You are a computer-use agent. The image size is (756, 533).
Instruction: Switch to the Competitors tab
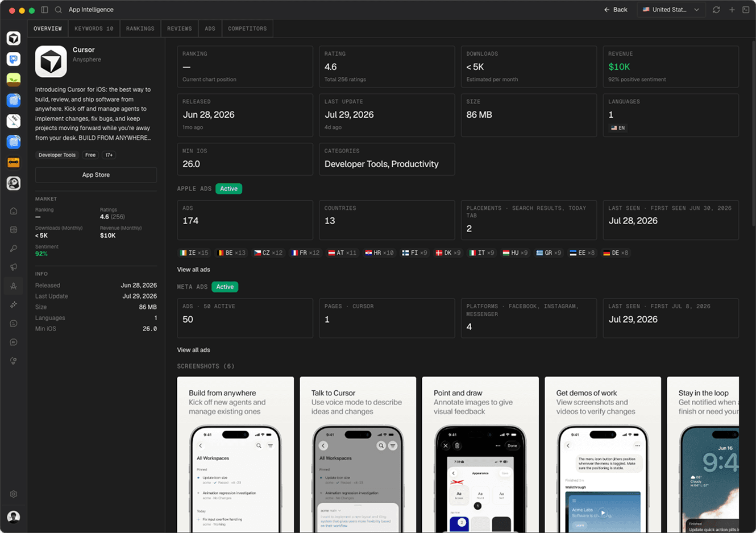pyautogui.click(x=247, y=28)
